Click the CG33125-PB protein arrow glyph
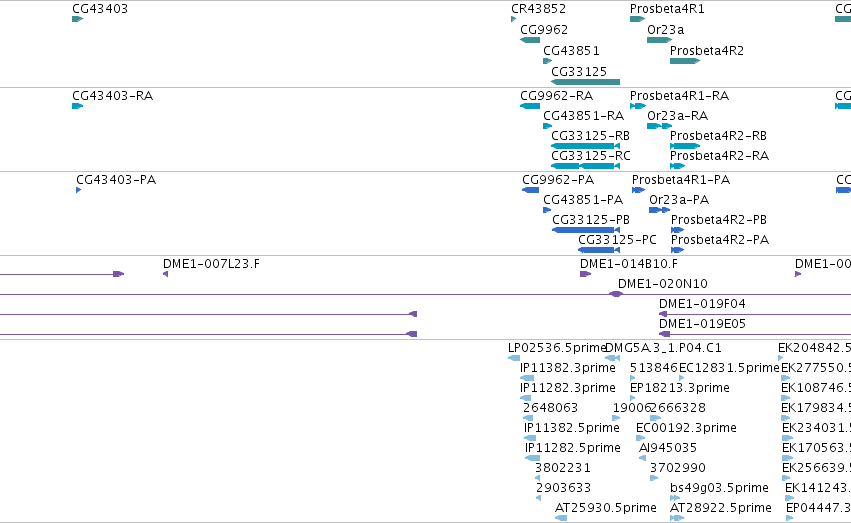Viewport: 851px width, 523px height. click(x=586, y=230)
